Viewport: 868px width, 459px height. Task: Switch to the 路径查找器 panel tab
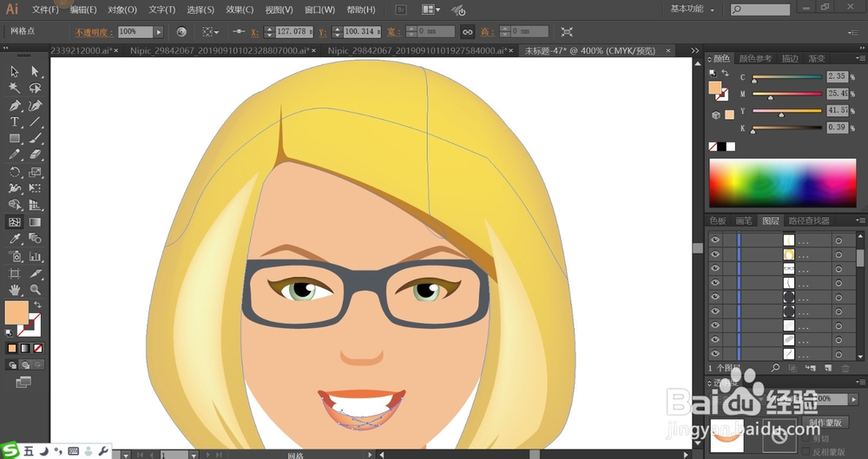[809, 220]
